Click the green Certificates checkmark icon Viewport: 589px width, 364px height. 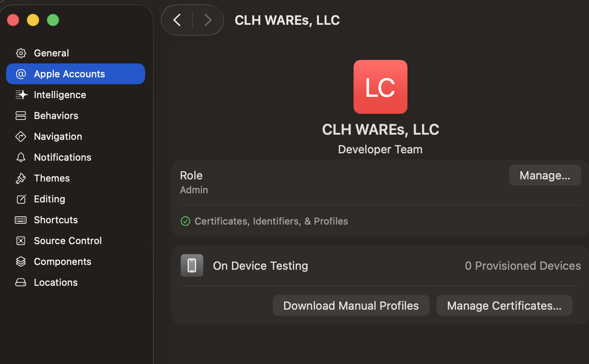185,222
